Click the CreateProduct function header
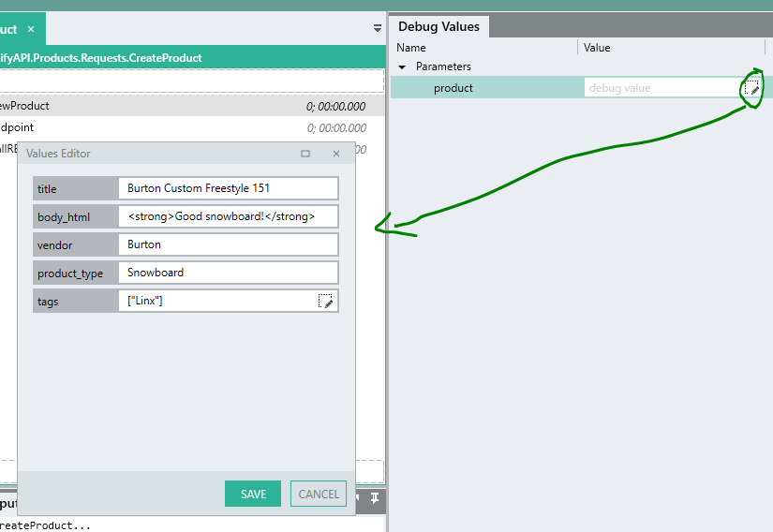773x532 pixels. pyautogui.click(x=192, y=58)
